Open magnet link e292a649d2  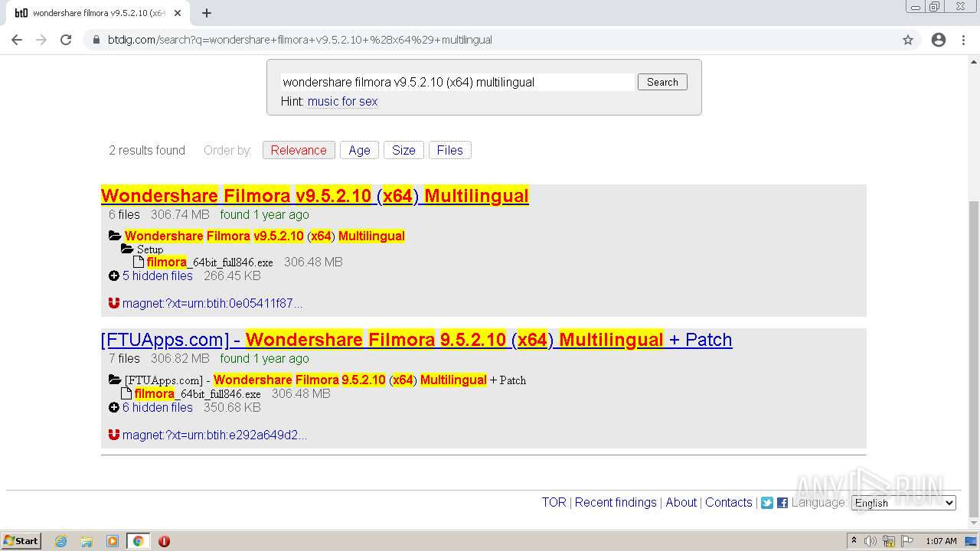pyautogui.click(x=214, y=435)
